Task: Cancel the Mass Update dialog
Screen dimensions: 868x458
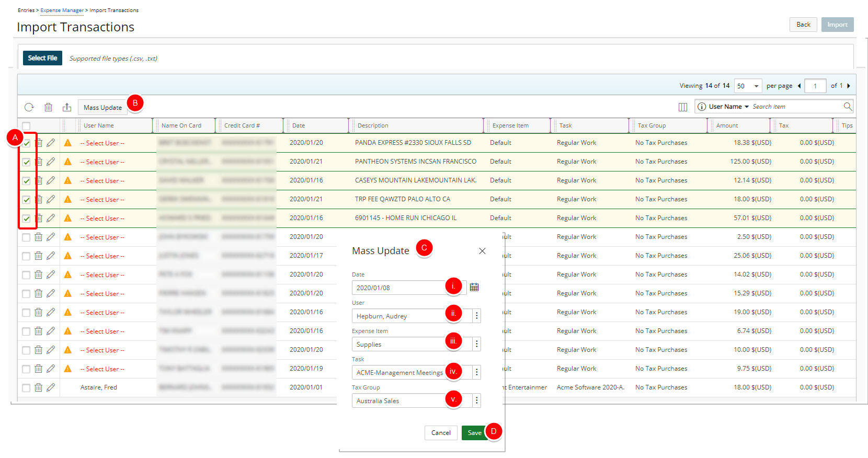Action: point(441,433)
